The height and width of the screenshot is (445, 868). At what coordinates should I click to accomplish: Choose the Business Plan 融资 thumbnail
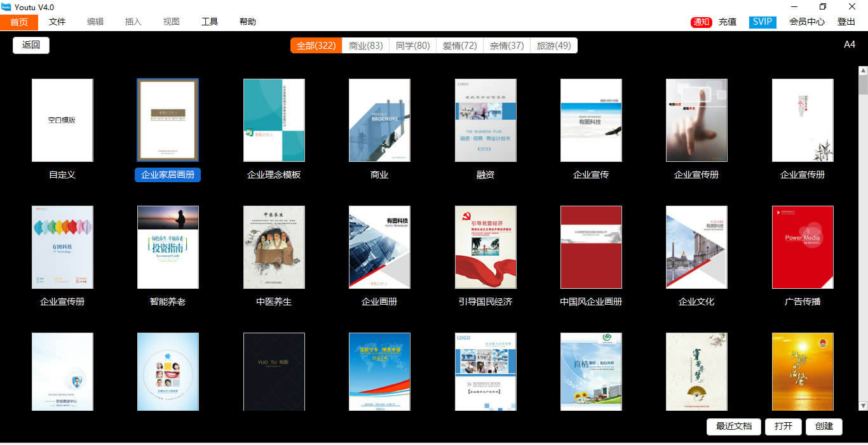point(485,120)
